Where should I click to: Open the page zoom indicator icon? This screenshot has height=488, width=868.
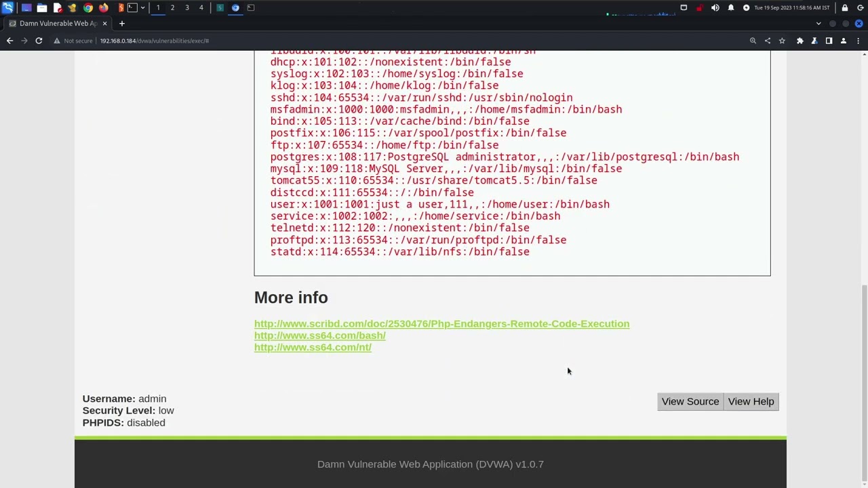point(753,41)
